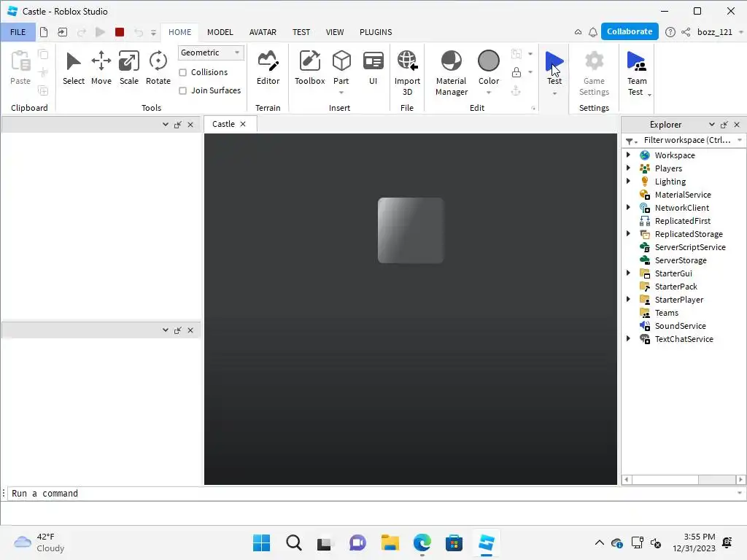Viewport: 747px width, 560px height.
Task: Open Game Settings
Action: click(x=594, y=73)
